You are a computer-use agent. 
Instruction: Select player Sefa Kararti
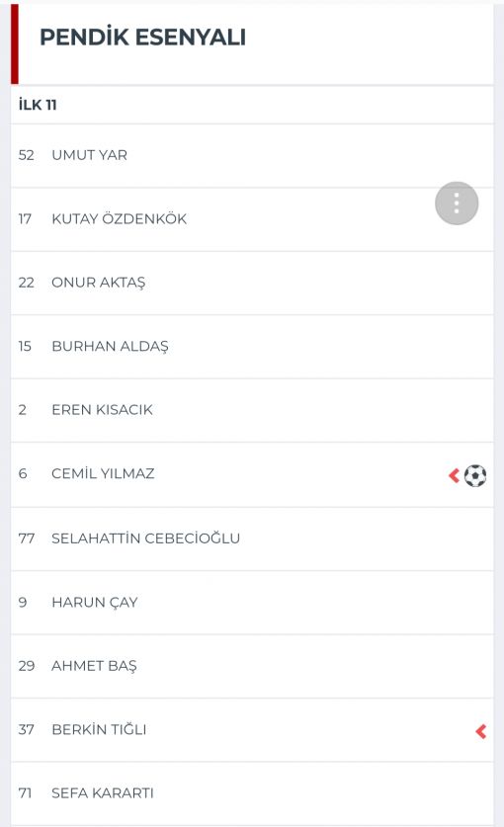click(252, 793)
